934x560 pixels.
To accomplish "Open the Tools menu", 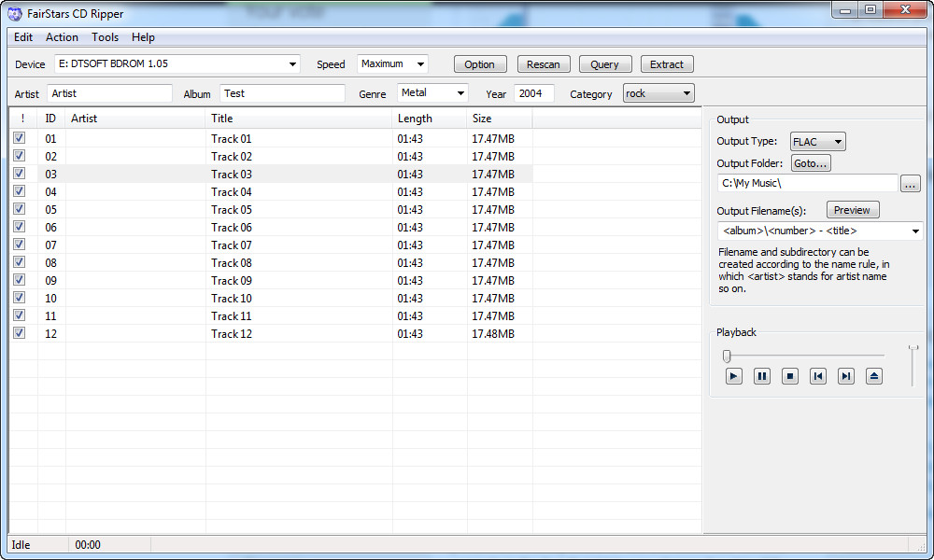I will pos(105,37).
